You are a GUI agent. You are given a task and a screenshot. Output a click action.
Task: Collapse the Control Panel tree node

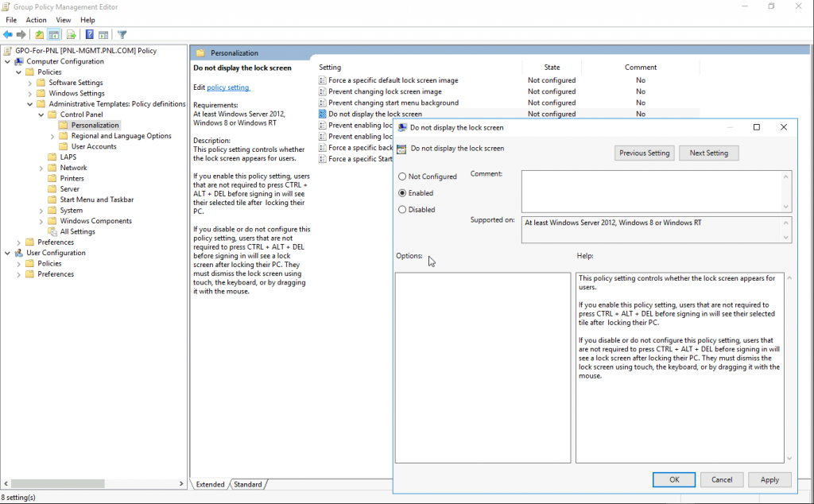41,114
